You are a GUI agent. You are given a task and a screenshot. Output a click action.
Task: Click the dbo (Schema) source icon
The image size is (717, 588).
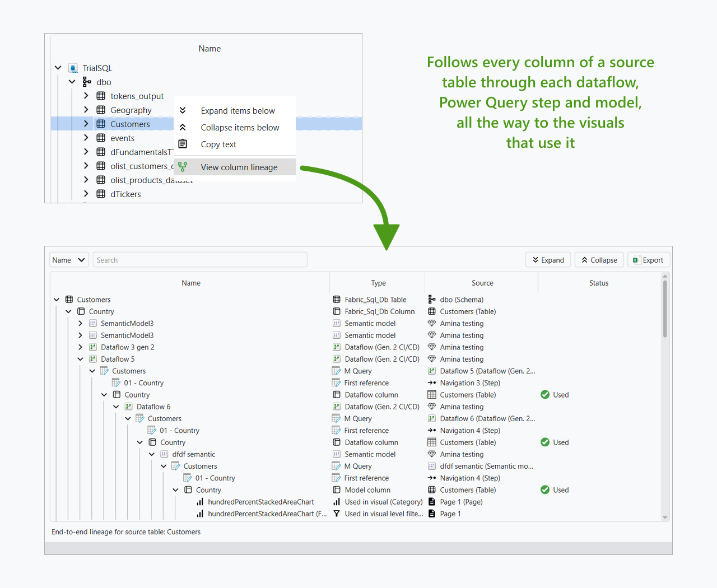click(432, 300)
